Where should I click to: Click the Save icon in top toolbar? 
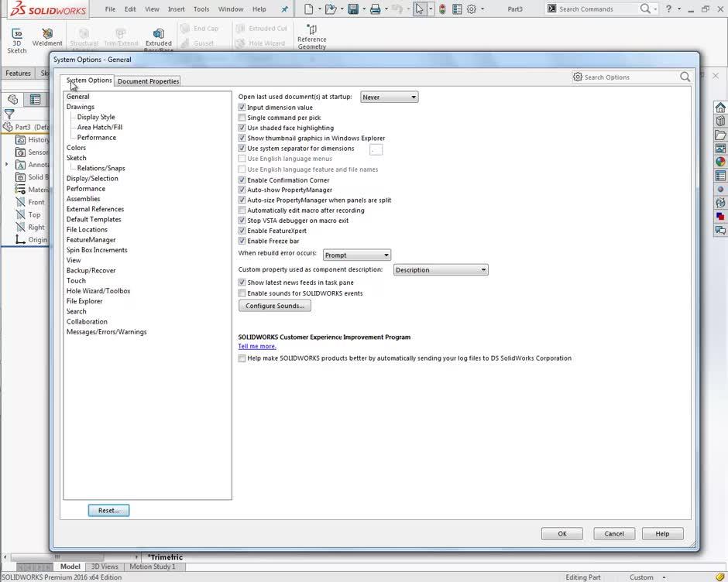coord(352,9)
